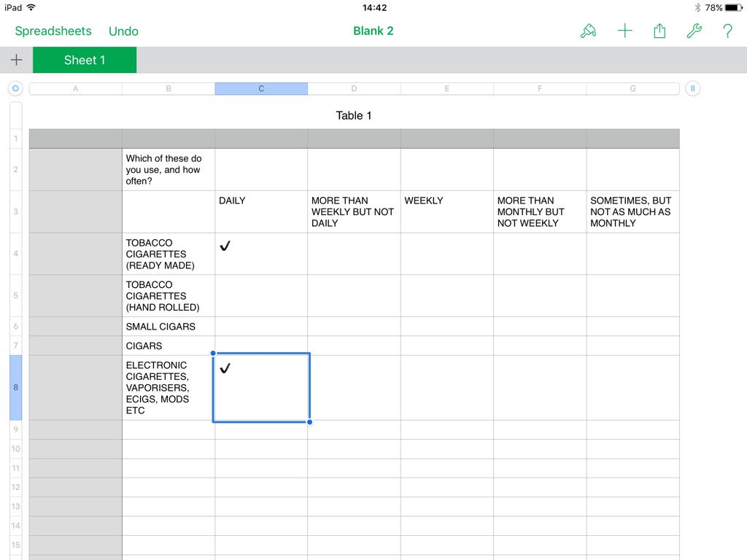Select WEEKLY cell for SMALL CIGARS row

(447, 326)
